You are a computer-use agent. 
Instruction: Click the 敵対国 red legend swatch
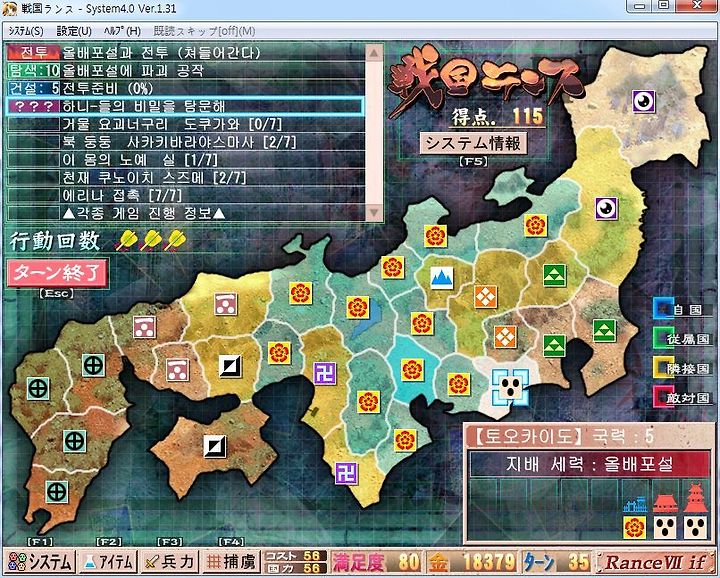tap(663, 397)
